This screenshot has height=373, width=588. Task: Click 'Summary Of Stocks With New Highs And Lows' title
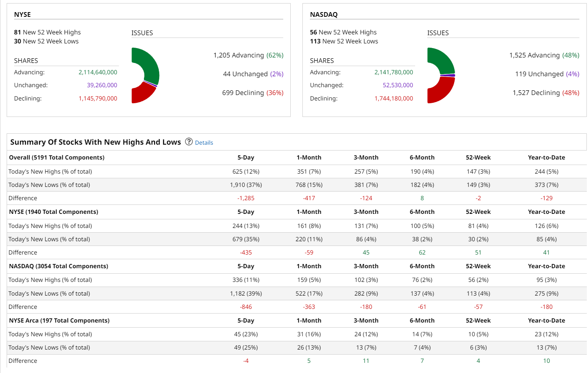point(95,142)
